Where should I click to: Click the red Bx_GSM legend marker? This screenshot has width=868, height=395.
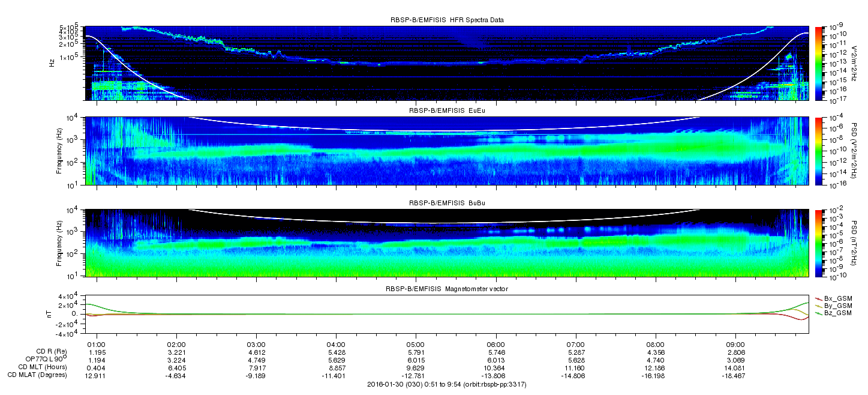click(x=818, y=298)
